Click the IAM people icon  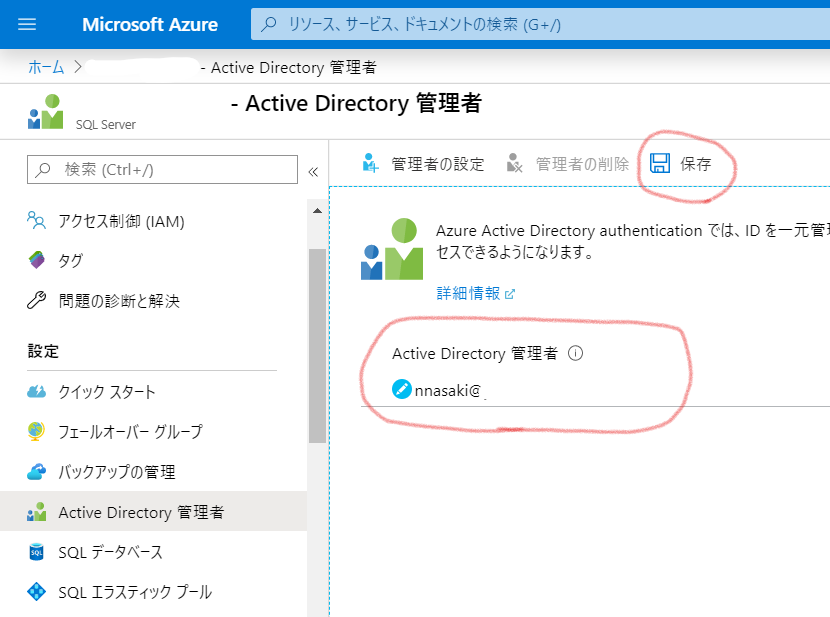(x=36, y=220)
